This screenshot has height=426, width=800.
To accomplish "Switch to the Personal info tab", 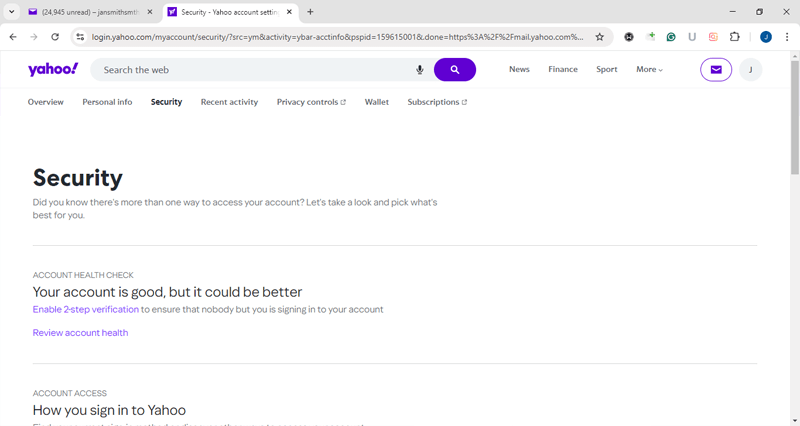I will tap(107, 102).
